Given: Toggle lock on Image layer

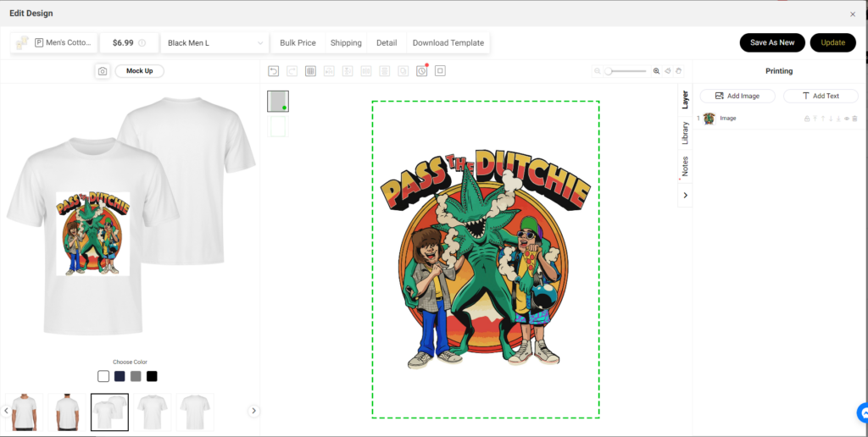Looking at the screenshot, I should click(807, 119).
